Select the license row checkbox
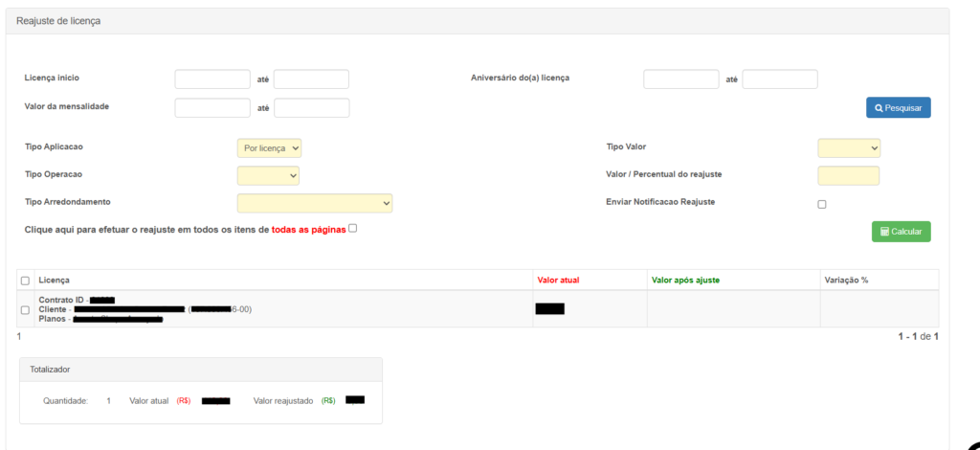The width and height of the screenshot is (980, 450). coord(25,310)
